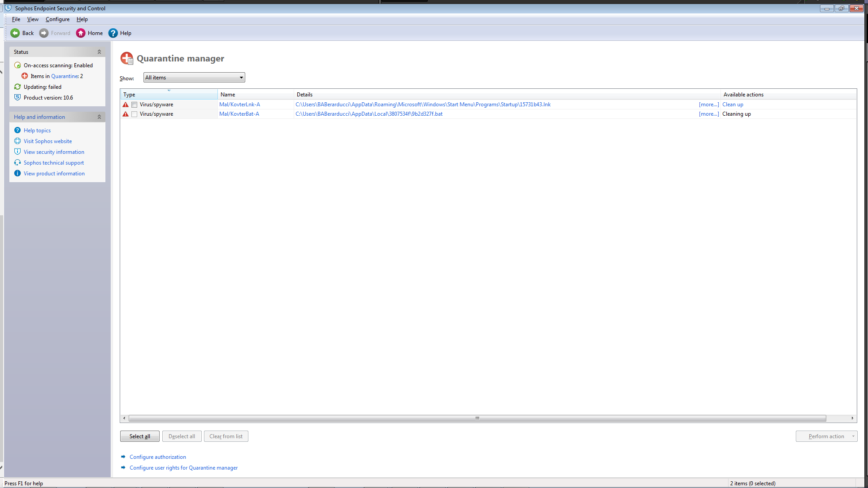Click the Mal/KovterLnk-A name link

pyautogui.click(x=239, y=105)
